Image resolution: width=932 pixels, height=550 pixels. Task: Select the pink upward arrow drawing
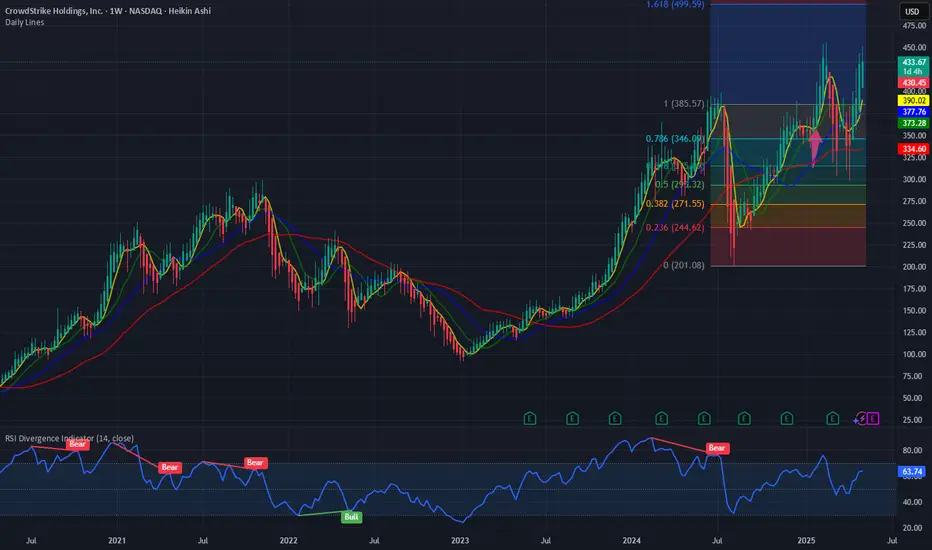coord(816,146)
